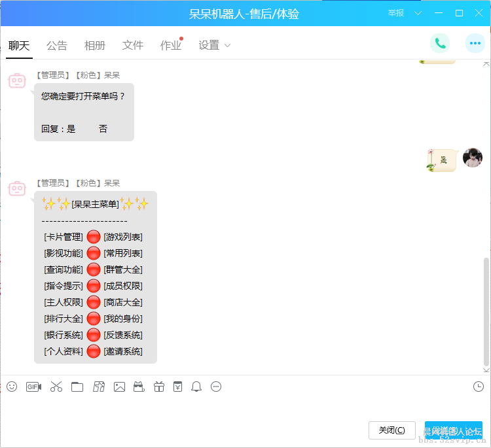Click the [卡片管理] menu text
Image resolution: width=491 pixels, height=448 pixels.
(64, 237)
